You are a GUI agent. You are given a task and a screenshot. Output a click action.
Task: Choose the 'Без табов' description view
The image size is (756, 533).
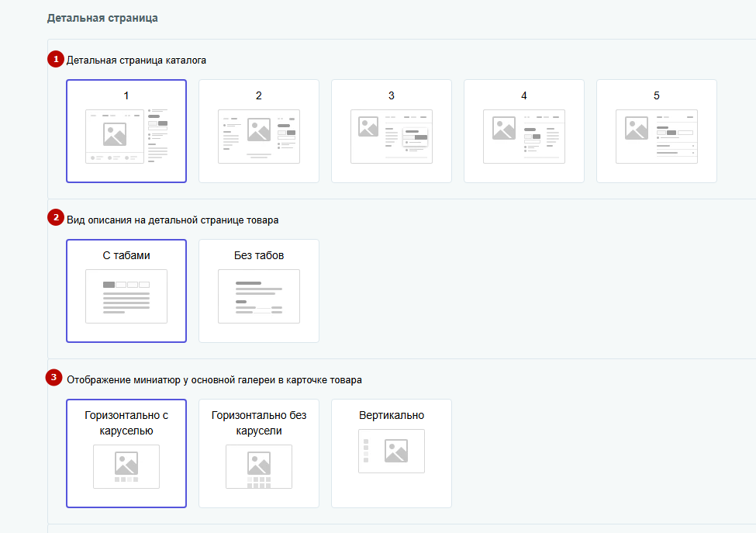[259, 291]
